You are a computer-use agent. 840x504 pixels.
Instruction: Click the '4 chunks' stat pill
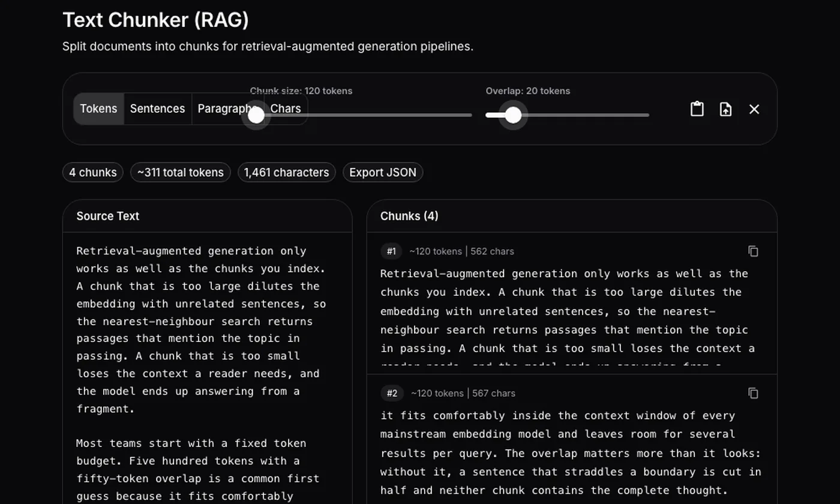93,172
